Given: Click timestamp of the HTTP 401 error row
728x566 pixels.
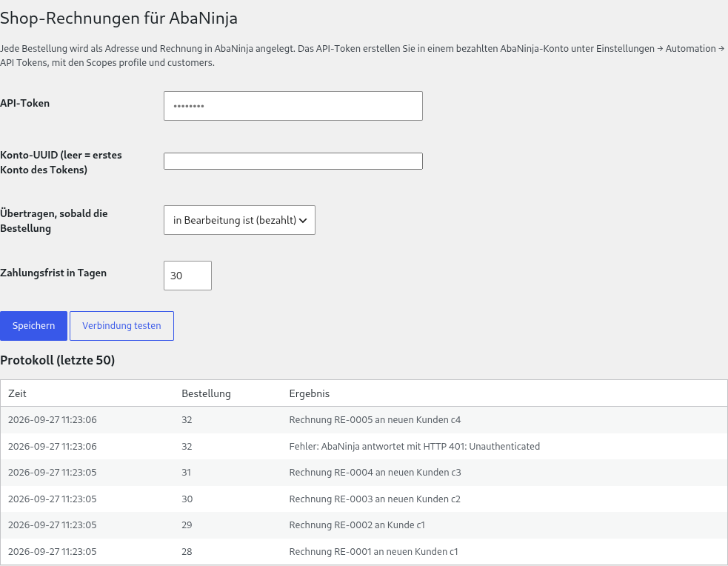Looking at the screenshot, I should click(53, 446).
